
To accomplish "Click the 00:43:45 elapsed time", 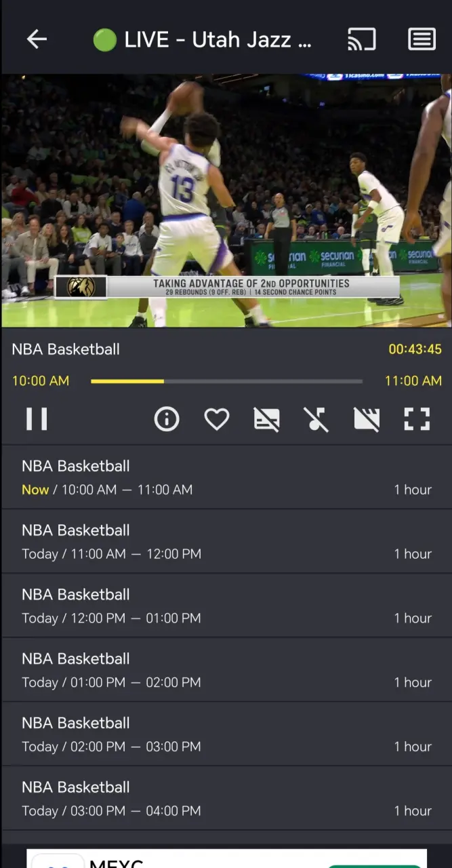I will [x=415, y=349].
